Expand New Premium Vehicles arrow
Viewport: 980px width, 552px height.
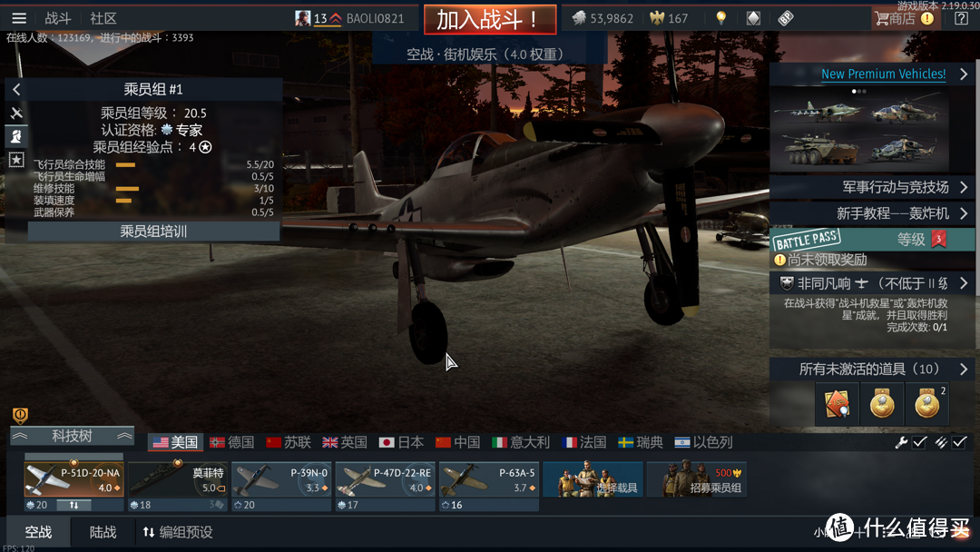(963, 74)
